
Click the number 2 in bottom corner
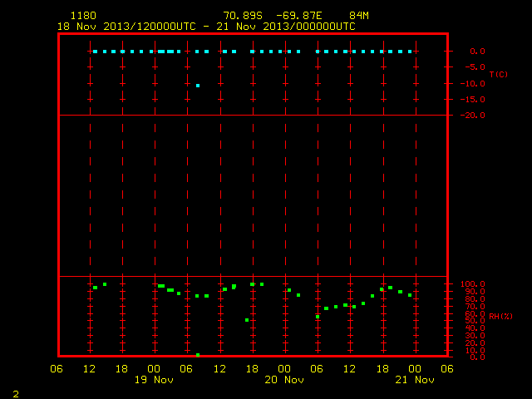click(16, 394)
